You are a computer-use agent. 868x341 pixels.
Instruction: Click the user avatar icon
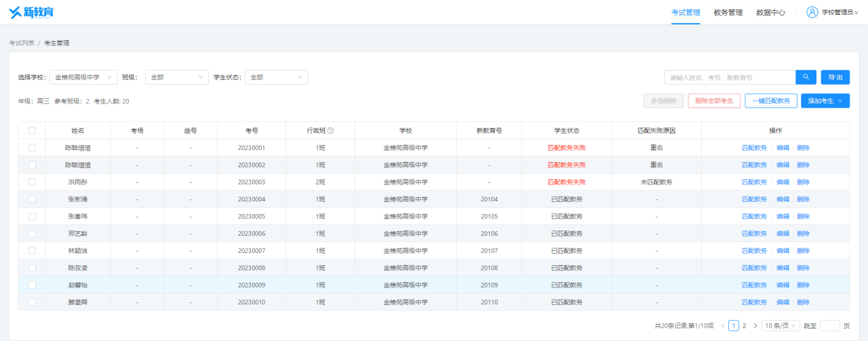click(x=812, y=12)
